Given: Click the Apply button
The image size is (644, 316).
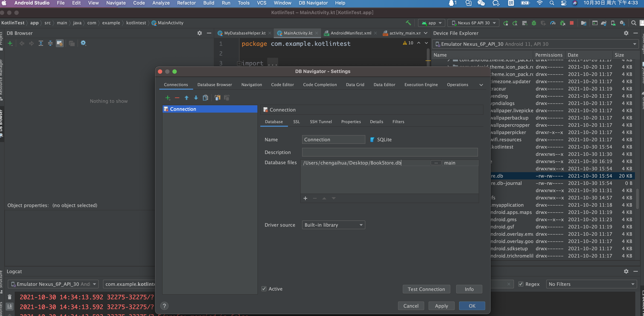Looking at the screenshot, I should pyautogui.click(x=441, y=306).
